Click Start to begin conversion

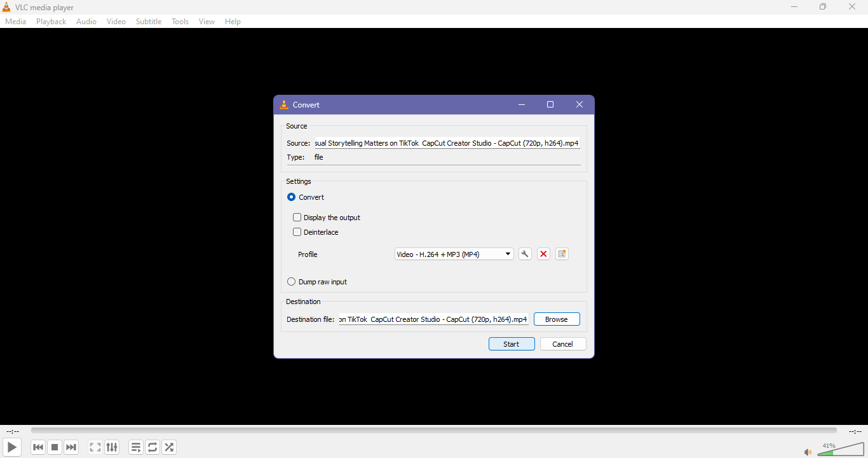tap(512, 344)
